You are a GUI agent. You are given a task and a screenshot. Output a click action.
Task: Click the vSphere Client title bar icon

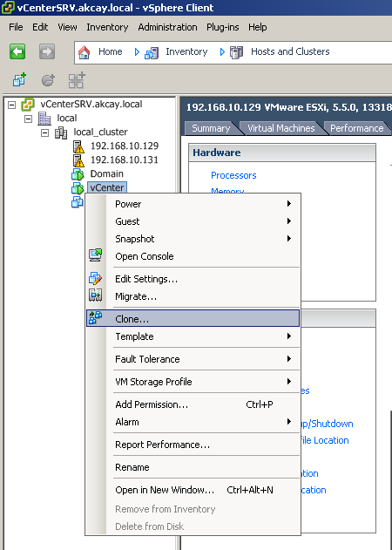[8, 7]
